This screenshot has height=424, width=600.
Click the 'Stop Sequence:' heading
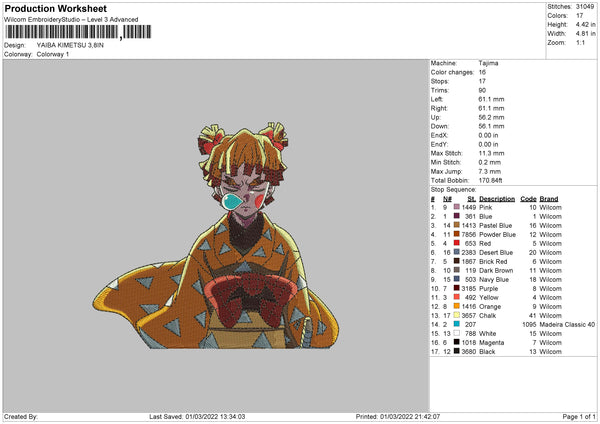point(453,189)
